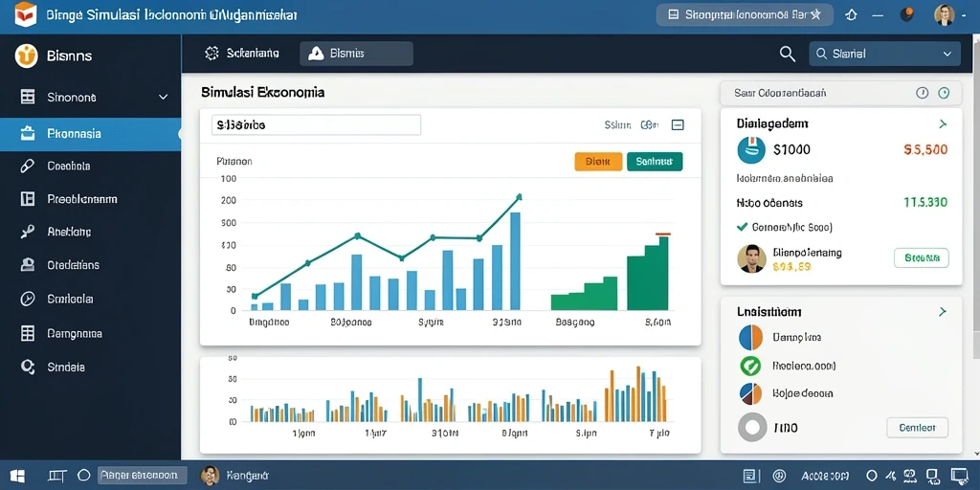Click the orange Slore button
The width and height of the screenshot is (980, 490).
[x=598, y=161]
